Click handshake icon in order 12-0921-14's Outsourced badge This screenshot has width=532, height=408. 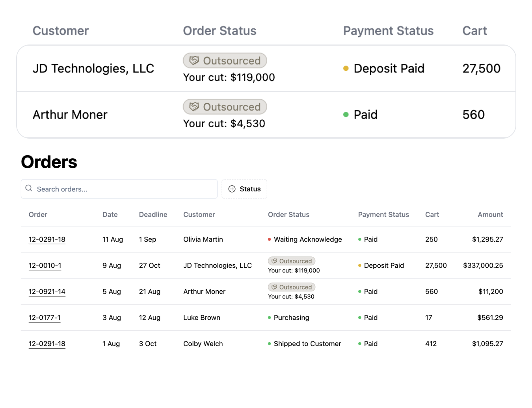(x=274, y=287)
